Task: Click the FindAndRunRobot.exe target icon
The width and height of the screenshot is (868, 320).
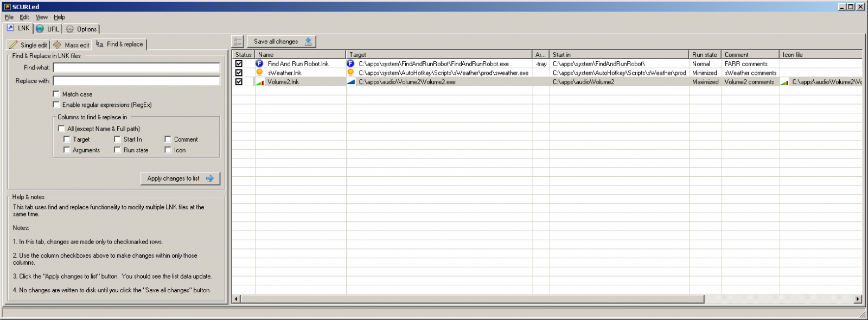Action: pyautogui.click(x=350, y=63)
